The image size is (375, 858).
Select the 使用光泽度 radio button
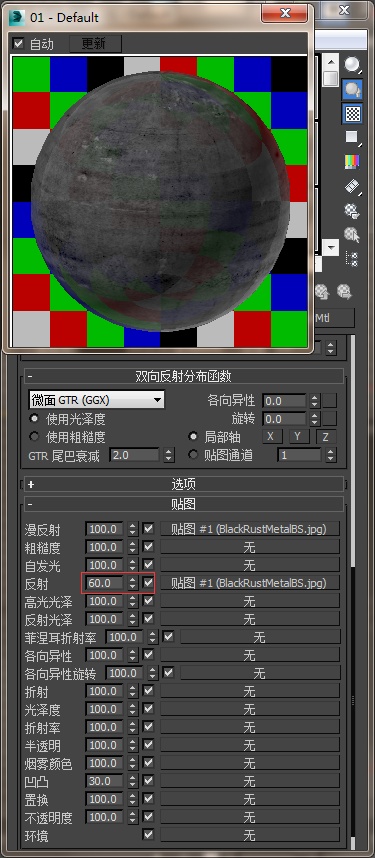tap(35, 419)
